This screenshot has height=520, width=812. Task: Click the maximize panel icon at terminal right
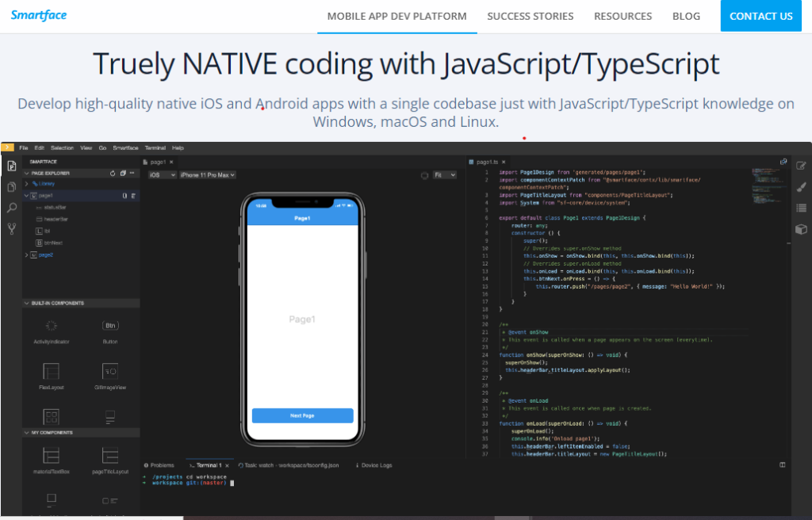[x=783, y=465]
